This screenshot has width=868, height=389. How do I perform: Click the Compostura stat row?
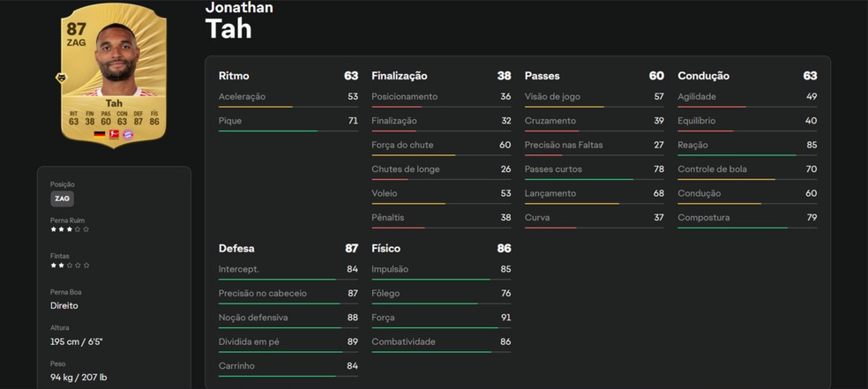[746, 218]
